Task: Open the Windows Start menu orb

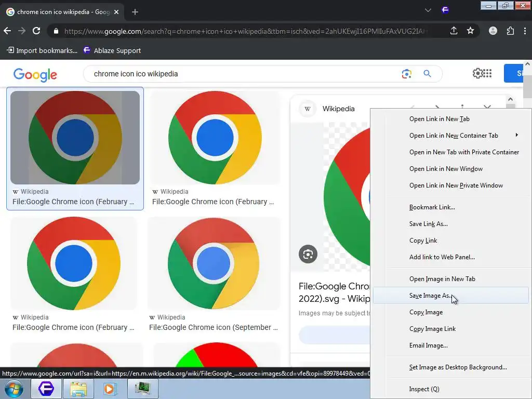Action: [14, 389]
